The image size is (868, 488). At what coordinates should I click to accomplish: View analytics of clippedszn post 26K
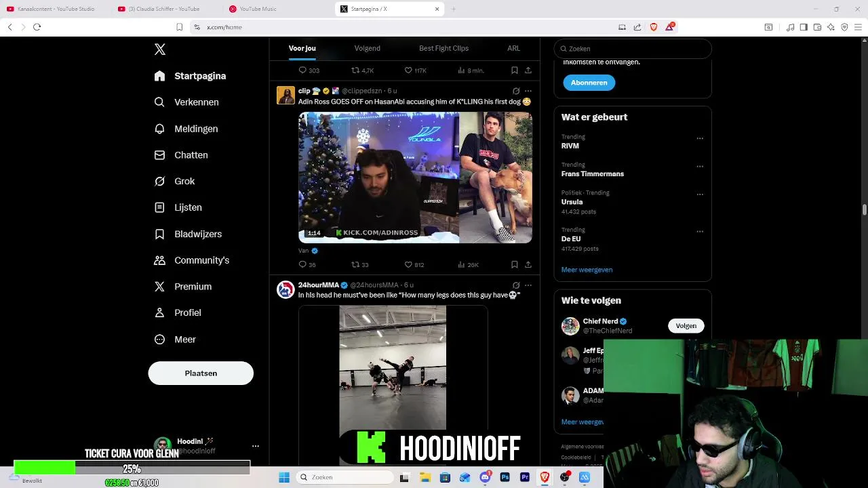click(x=468, y=265)
